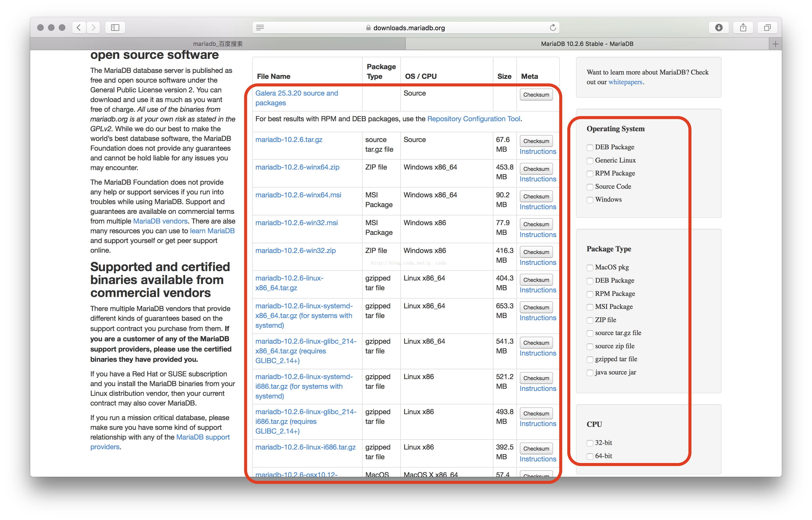Open the Share icon in toolbar
The width and height of the screenshot is (812, 520).
coord(743,27)
